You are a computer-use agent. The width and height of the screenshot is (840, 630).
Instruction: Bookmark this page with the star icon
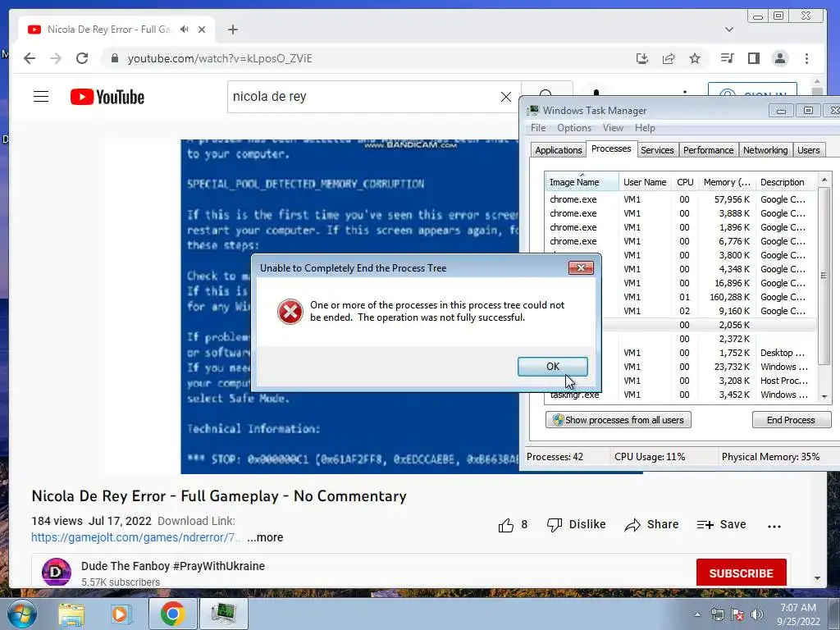click(x=694, y=58)
